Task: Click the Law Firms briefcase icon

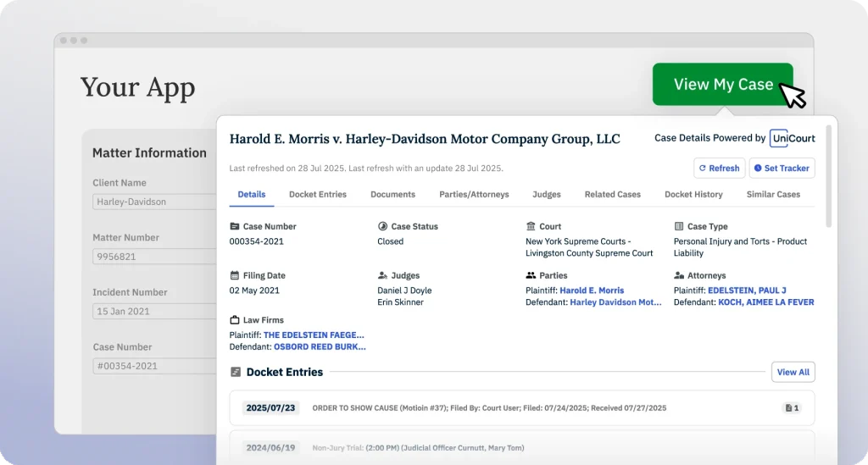Action: pos(235,320)
